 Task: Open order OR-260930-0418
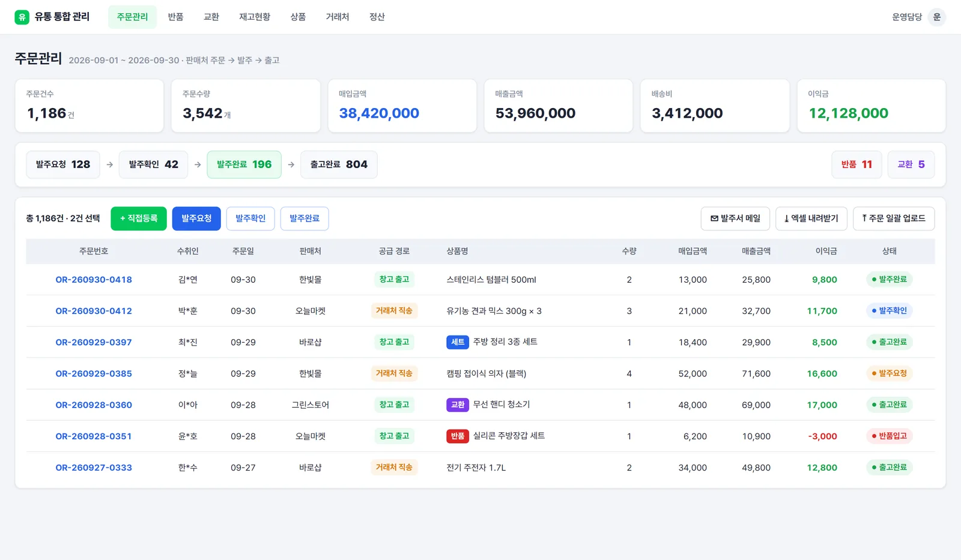pos(94,280)
